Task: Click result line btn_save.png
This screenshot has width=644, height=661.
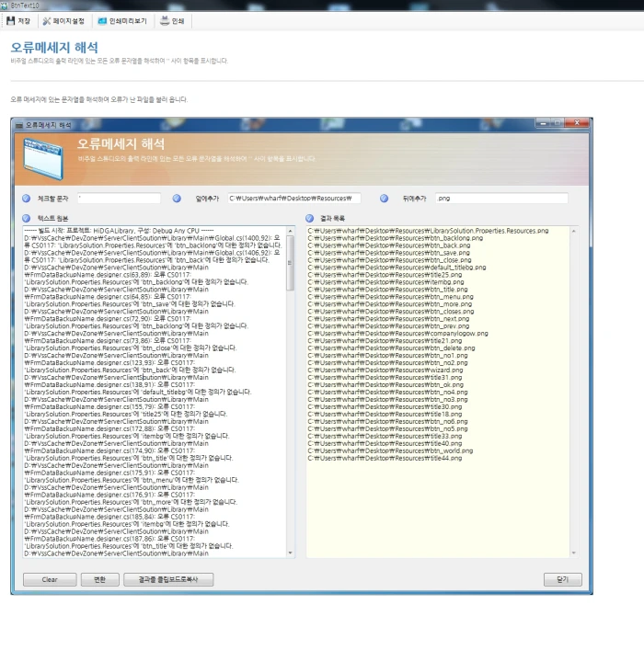Action: pos(388,253)
